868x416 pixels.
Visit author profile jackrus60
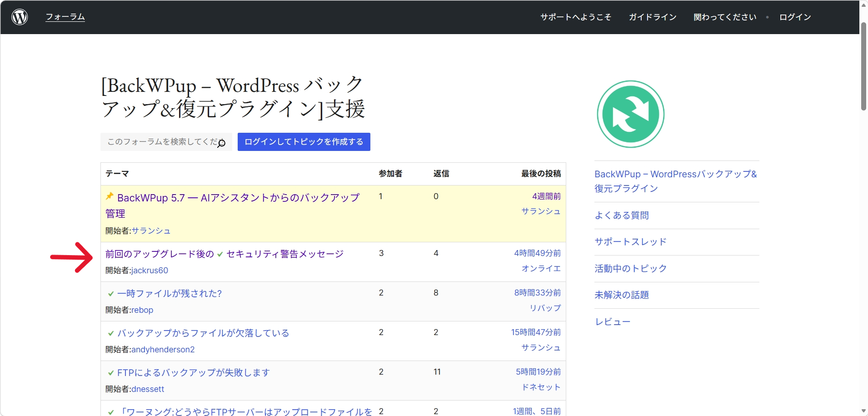pyautogui.click(x=150, y=271)
